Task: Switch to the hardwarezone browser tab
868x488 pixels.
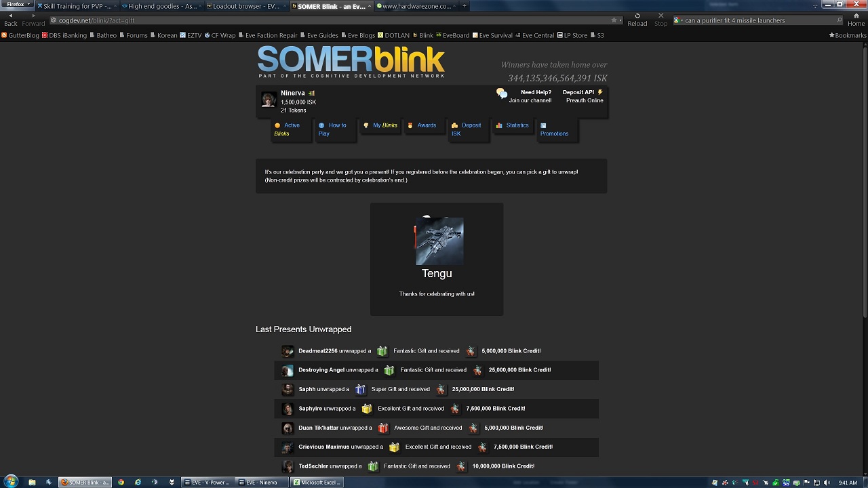Action: pos(416,6)
